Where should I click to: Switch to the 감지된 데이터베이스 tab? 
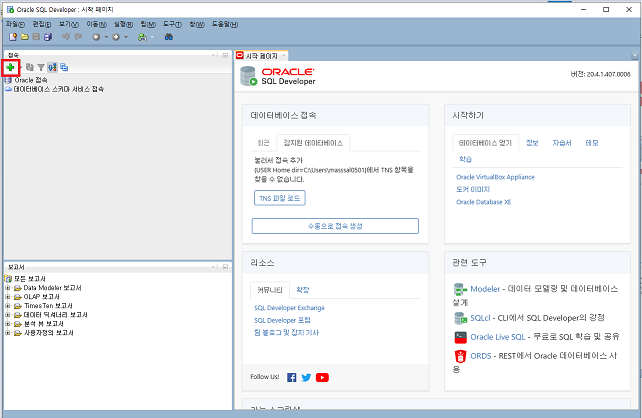[x=313, y=143]
